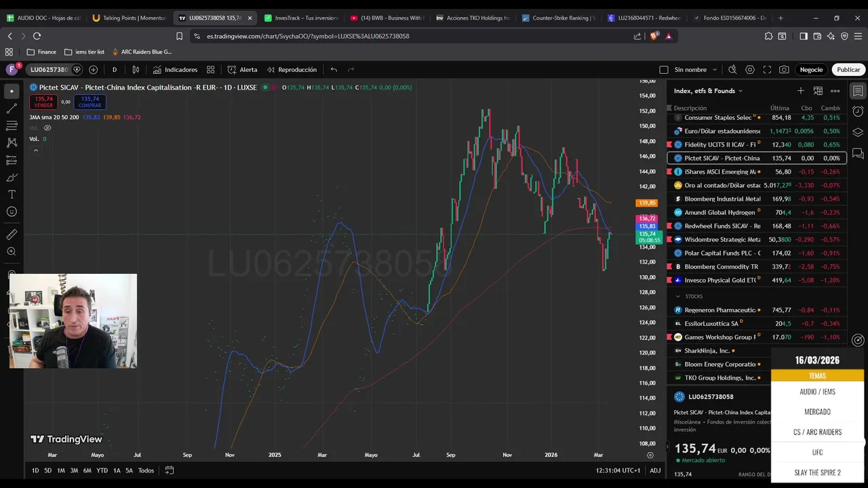Screen dimensions: 868x488
Task: Select the cursor dot tool
Action: (12, 91)
